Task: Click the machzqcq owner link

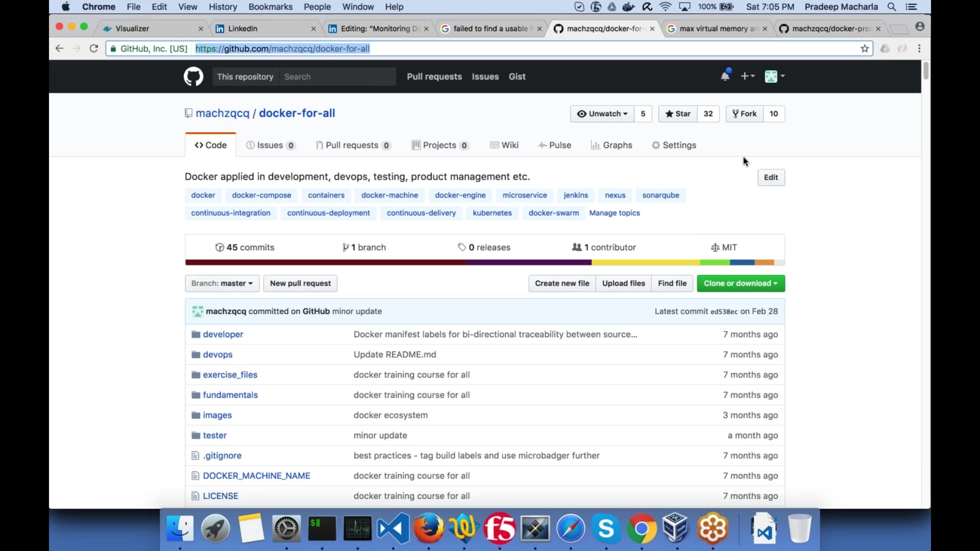Action: click(x=222, y=113)
